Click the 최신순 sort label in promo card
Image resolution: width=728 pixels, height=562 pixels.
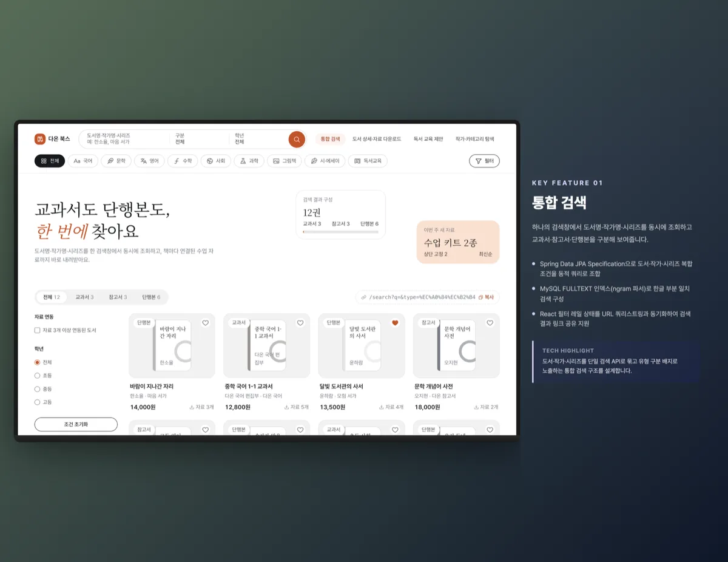(x=485, y=254)
